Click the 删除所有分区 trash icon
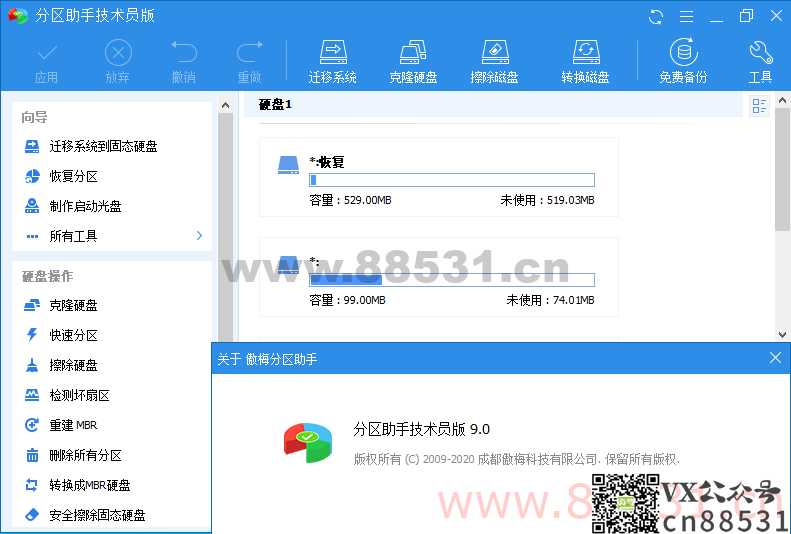 tap(32, 455)
